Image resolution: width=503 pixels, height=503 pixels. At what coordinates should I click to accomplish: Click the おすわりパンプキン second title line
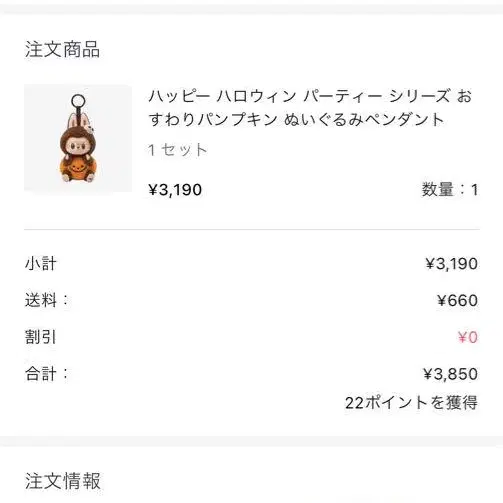[296, 119]
